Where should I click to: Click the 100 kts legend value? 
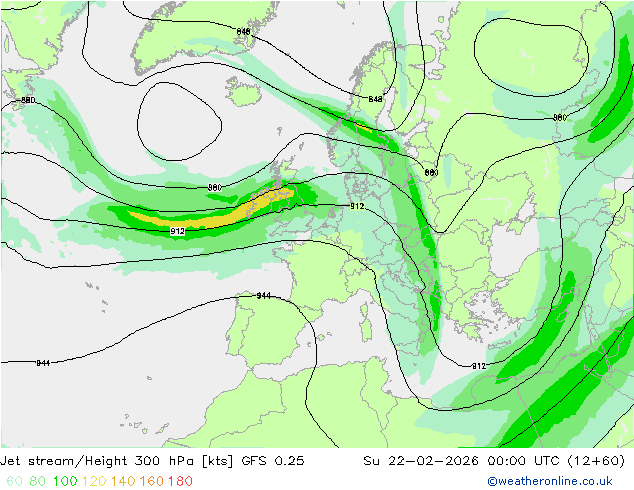click(x=65, y=481)
